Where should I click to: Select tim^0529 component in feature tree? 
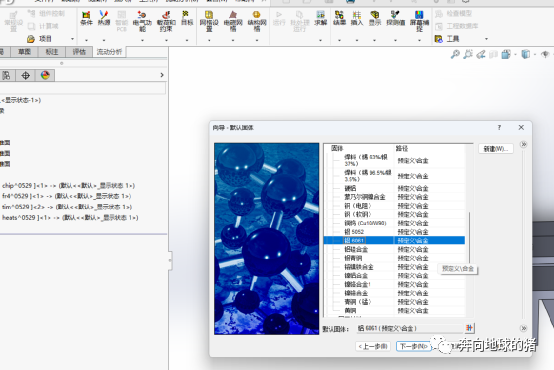pos(67,207)
